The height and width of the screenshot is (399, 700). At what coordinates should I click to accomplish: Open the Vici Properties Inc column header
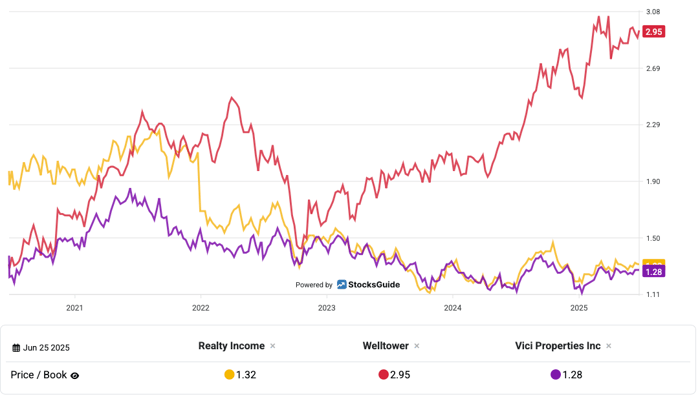pos(558,346)
